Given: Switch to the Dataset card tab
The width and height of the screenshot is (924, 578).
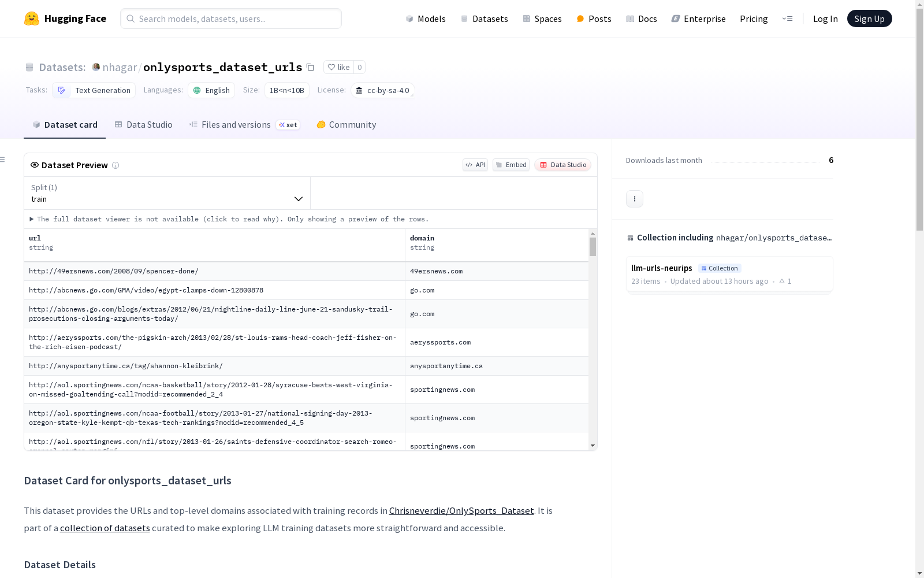Looking at the screenshot, I should [x=65, y=125].
